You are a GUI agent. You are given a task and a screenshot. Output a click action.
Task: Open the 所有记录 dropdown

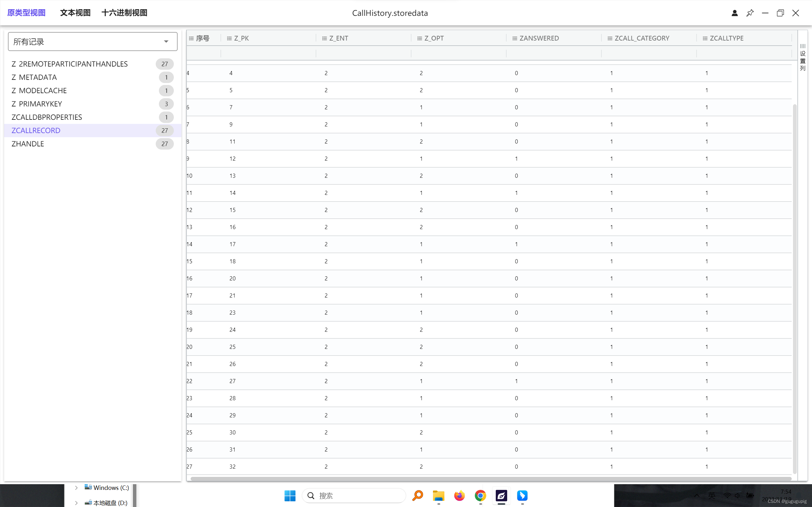click(x=93, y=42)
